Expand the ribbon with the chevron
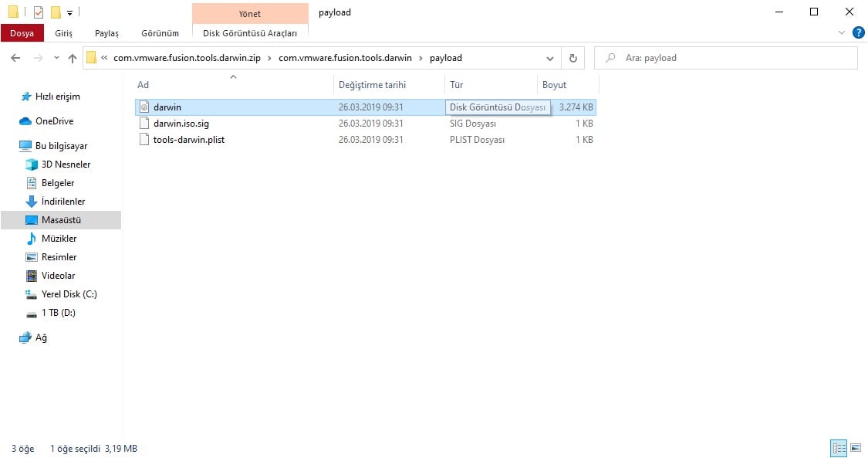 (x=842, y=32)
